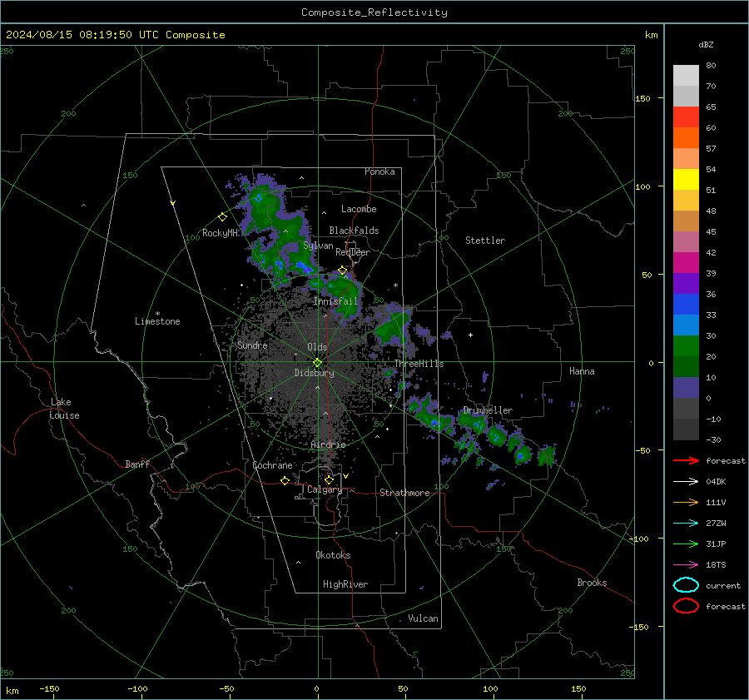
Task: Click the Ponoka city label
Action: 379,171
